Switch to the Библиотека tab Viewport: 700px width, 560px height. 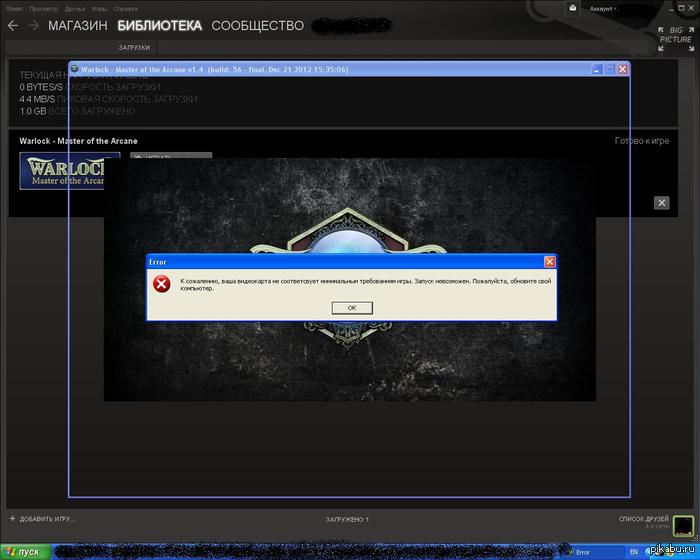pyautogui.click(x=159, y=25)
